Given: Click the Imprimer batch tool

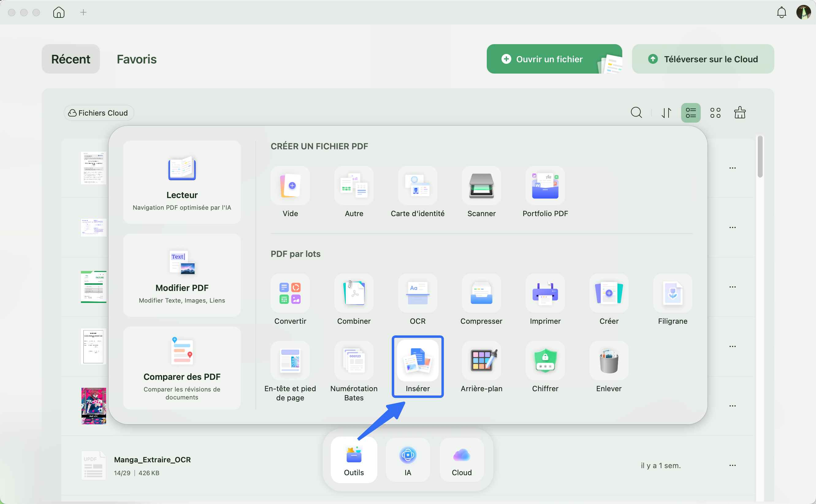Looking at the screenshot, I should point(545,293).
